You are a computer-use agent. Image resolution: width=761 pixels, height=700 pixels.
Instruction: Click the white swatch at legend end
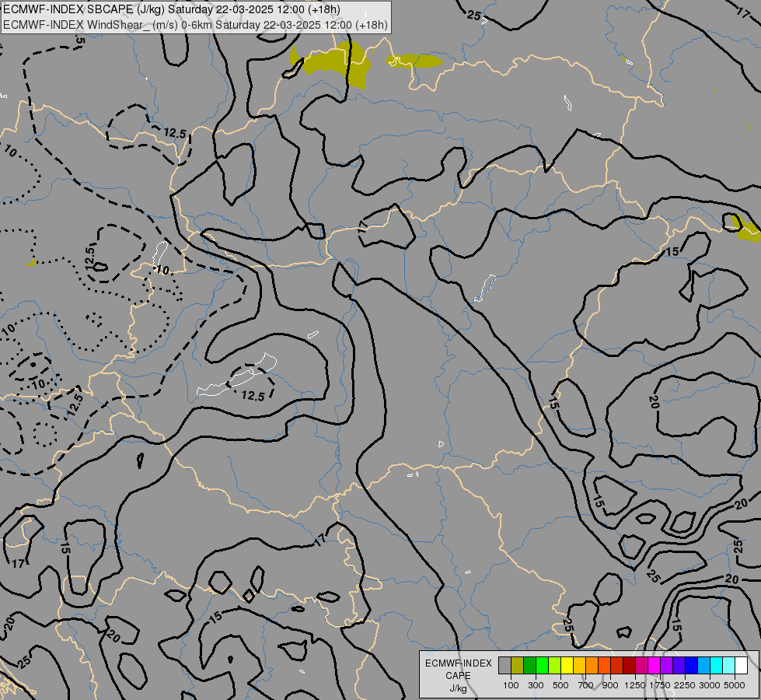[741, 665]
